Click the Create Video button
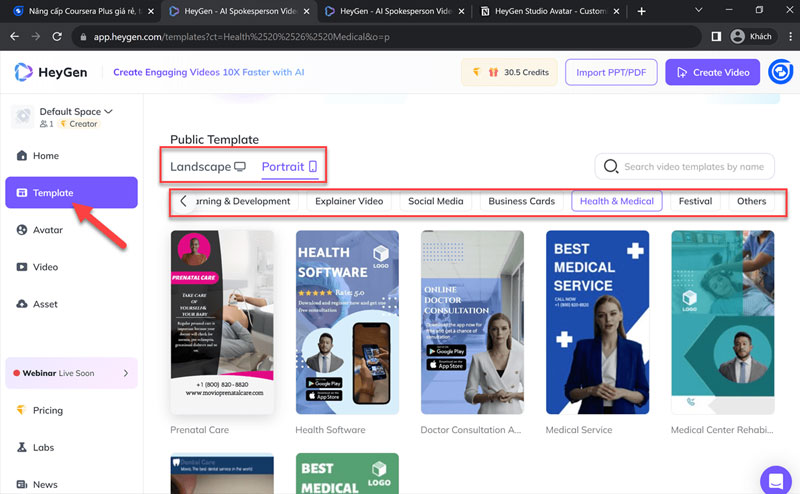Viewport: 800px width, 494px height. (712, 72)
